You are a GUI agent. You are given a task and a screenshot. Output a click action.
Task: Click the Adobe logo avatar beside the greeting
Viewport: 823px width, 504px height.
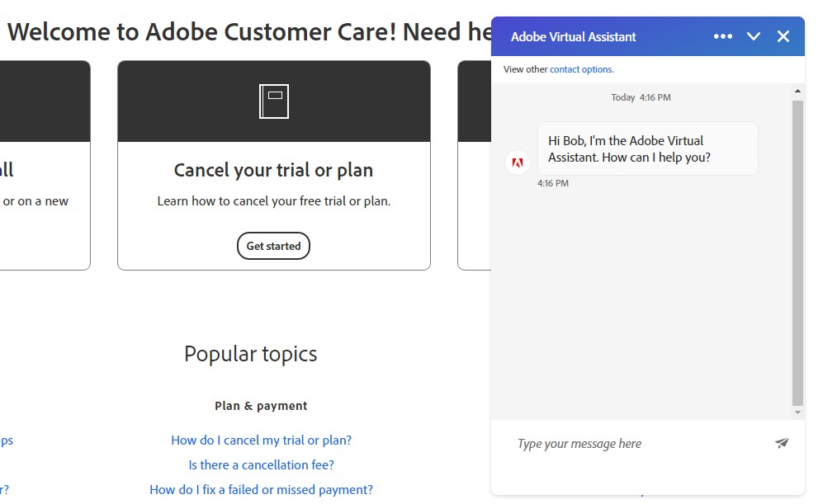pyautogui.click(x=517, y=163)
